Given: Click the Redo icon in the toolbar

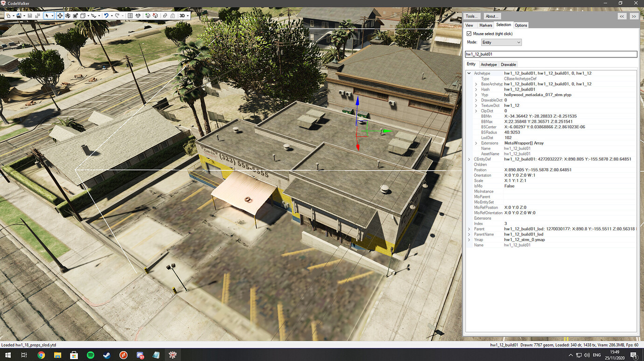Looking at the screenshot, I should [x=117, y=15].
